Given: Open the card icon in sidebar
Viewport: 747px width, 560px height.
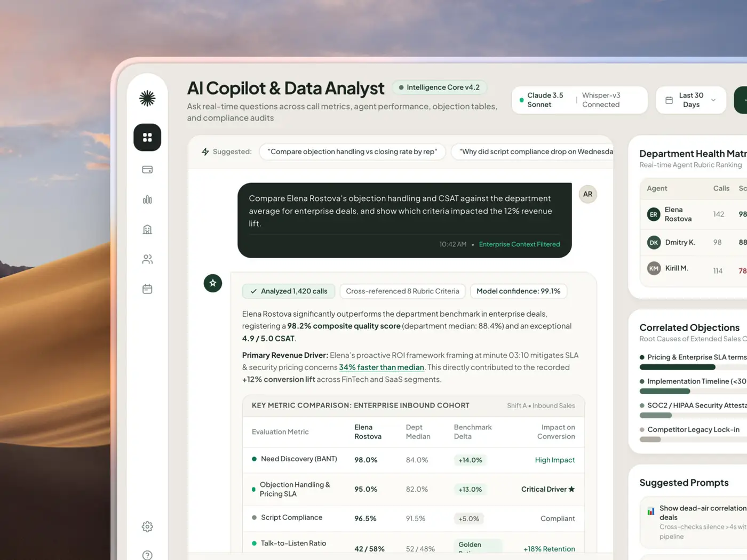Looking at the screenshot, I should click(x=147, y=170).
